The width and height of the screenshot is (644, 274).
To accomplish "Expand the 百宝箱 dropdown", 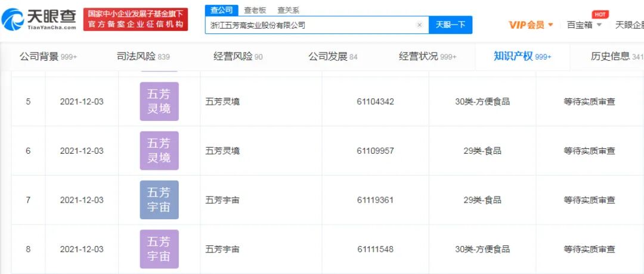I will coord(584,25).
